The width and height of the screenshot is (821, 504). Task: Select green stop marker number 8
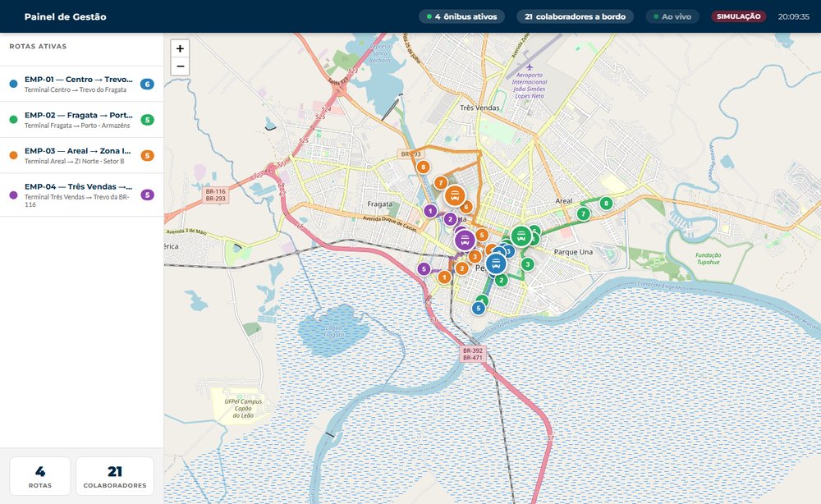[606, 203]
